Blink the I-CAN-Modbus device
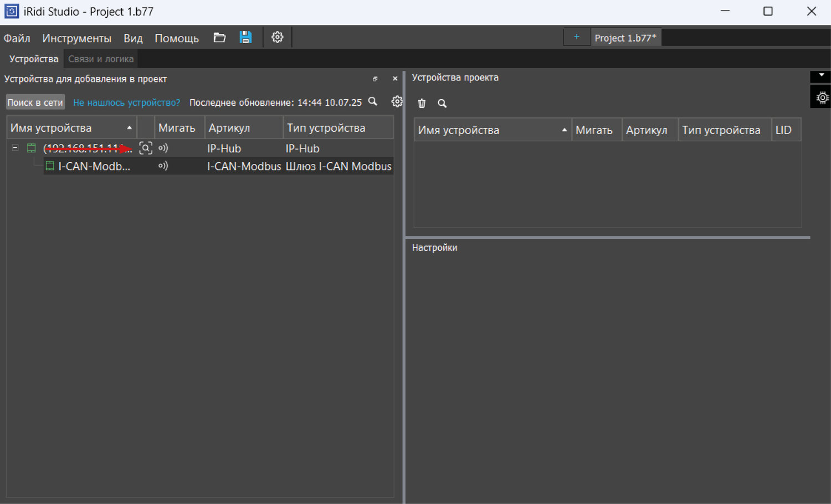The width and height of the screenshot is (831, 504). [x=163, y=166]
